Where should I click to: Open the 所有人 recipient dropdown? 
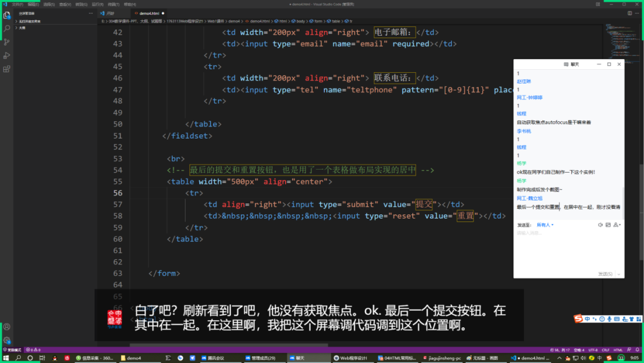[545, 225]
